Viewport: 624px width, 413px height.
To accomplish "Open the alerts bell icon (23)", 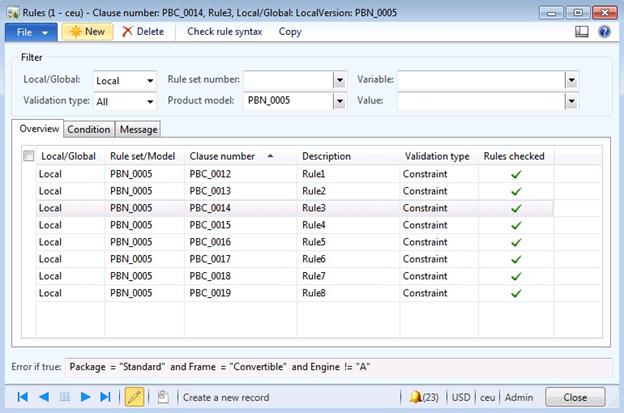I will click(424, 397).
